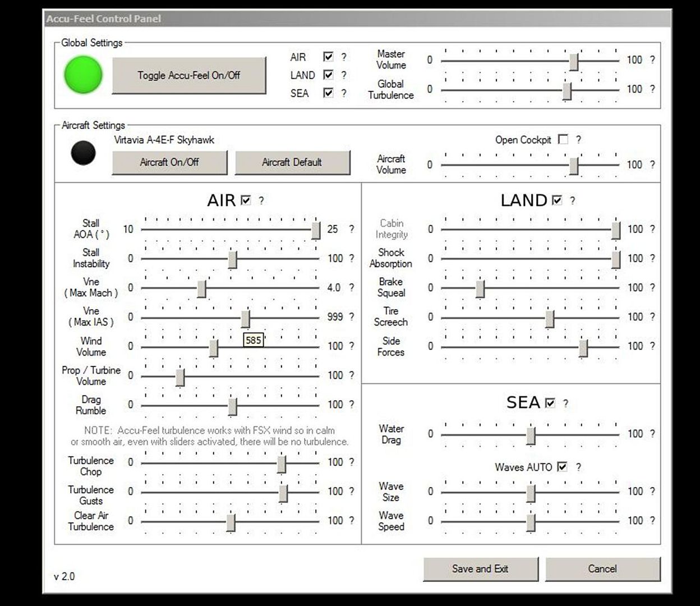Enable the Open Cockpit checkbox

coord(563,140)
